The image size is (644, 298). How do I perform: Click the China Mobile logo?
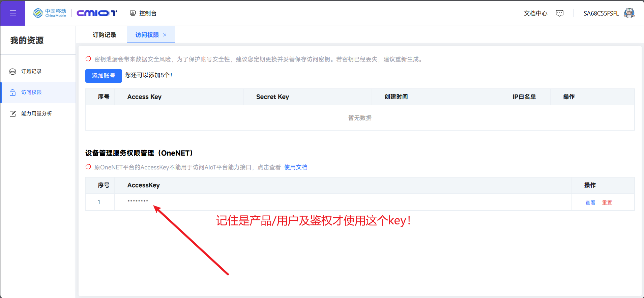pyautogui.click(x=50, y=13)
